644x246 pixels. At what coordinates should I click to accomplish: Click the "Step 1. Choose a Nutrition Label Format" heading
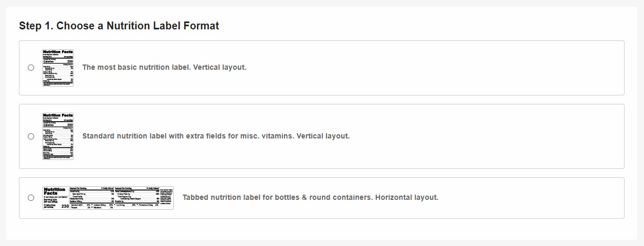(x=119, y=26)
